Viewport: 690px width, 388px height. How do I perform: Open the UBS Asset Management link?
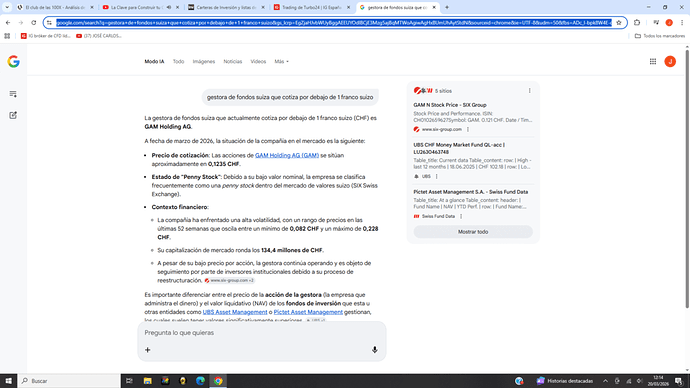(x=235, y=312)
